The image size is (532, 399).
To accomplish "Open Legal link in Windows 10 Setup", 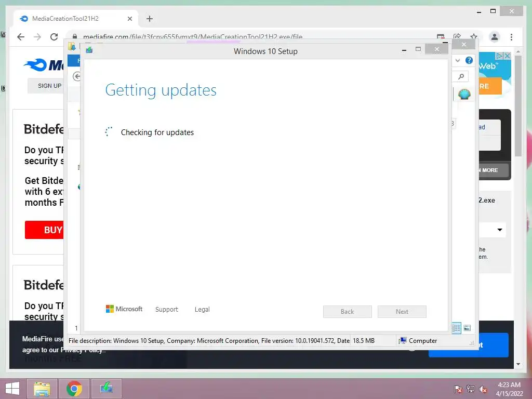I will point(202,310).
